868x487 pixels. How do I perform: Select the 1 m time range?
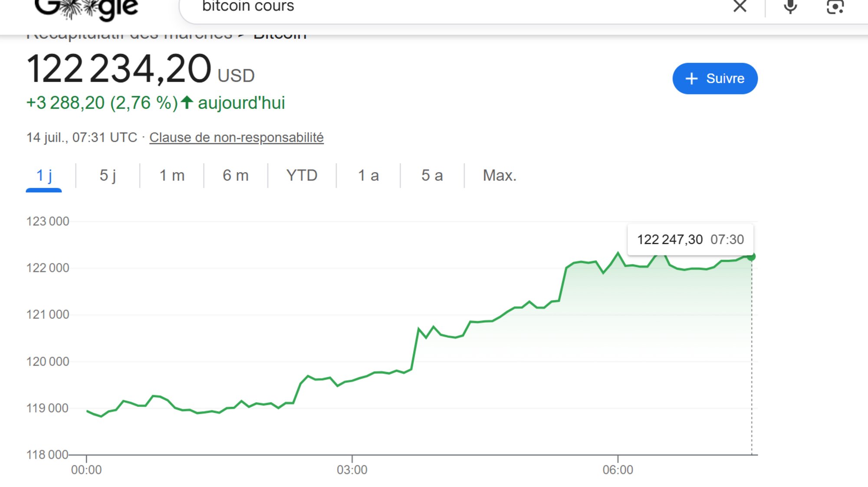pos(171,176)
